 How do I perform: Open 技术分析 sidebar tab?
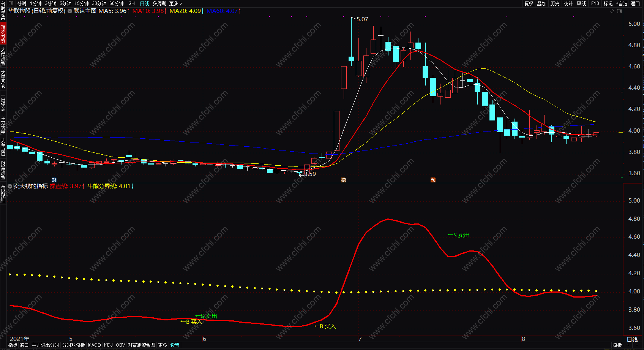pos(3,33)
